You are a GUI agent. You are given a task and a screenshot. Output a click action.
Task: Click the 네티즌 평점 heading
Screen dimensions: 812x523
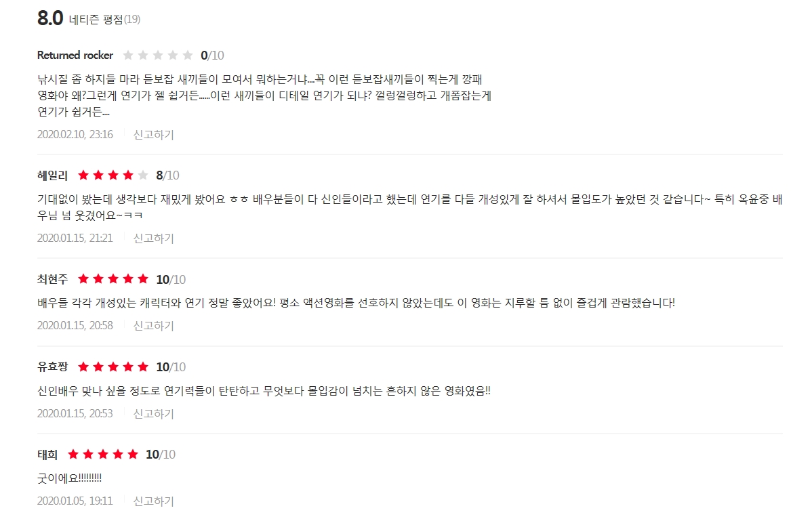click(96, 19)
